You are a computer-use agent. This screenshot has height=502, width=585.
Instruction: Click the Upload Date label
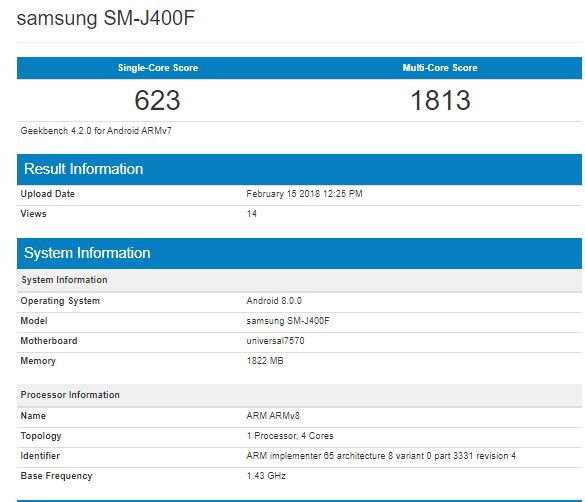point(47,194)
